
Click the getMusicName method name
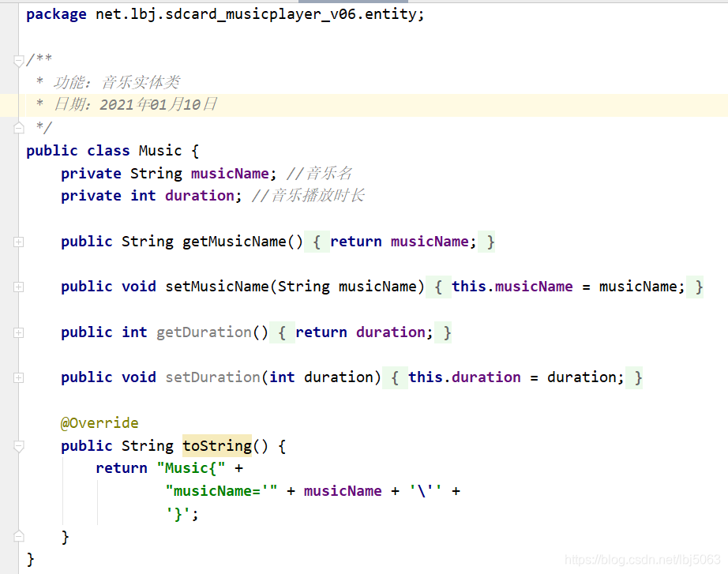pyautogui.click(x=234, y=242)
